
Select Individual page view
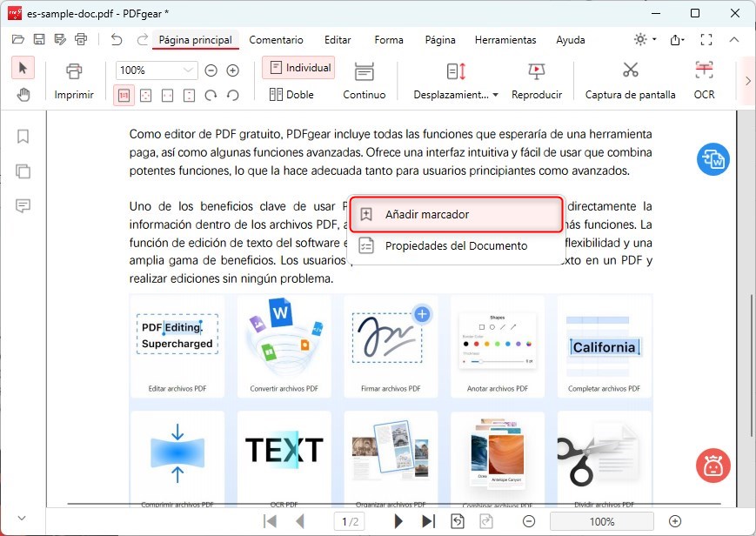[x=298, y=68]
